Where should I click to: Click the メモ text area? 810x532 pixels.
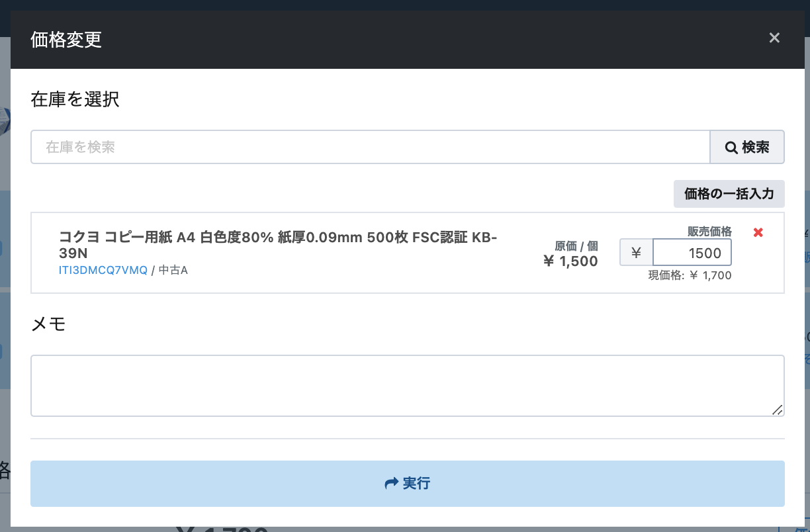408,386
